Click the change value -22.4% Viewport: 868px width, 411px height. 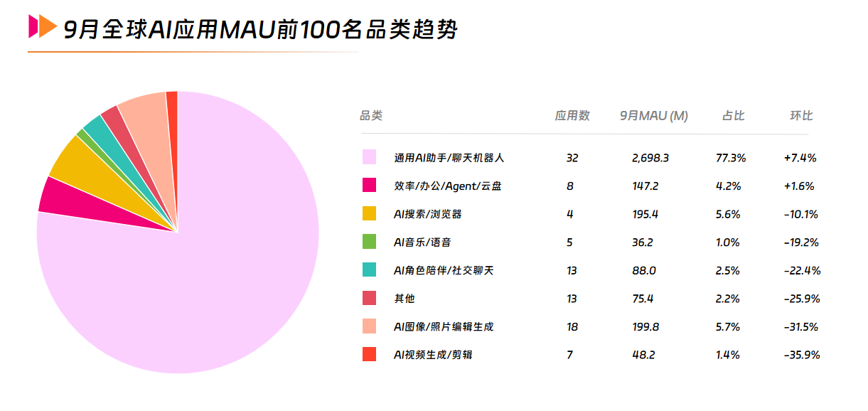(802, 270)
